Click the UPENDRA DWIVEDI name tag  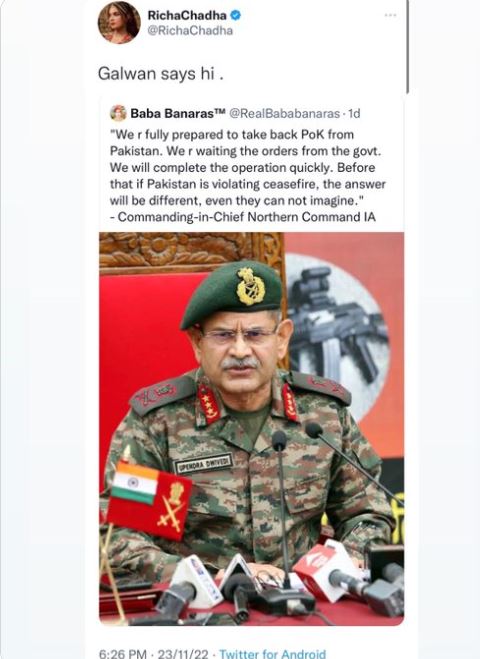click(x=203, y=463)
